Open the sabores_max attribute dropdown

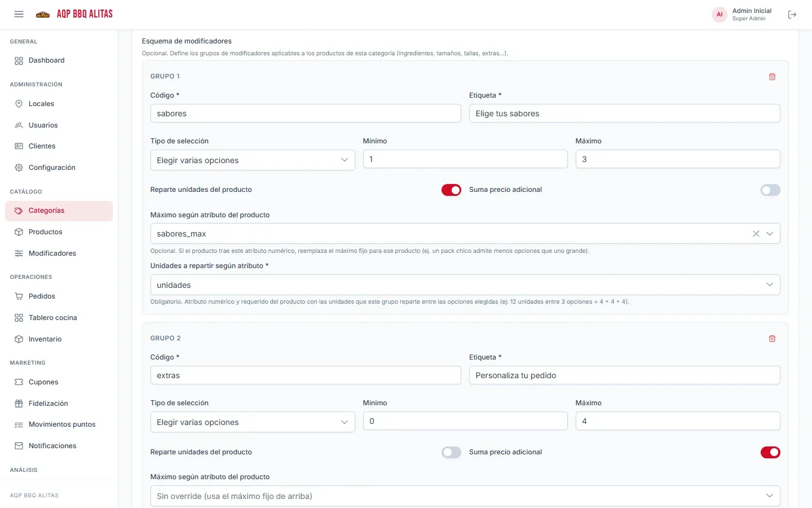[465, 234]
